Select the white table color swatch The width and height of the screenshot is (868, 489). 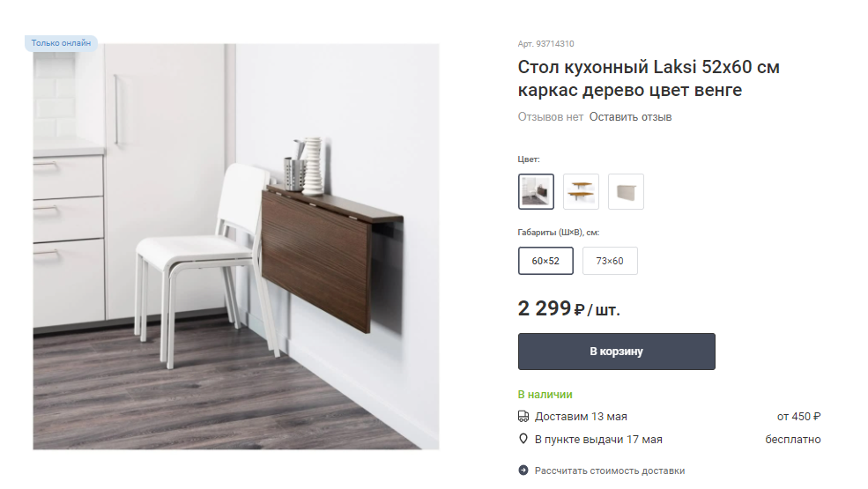(x=626, y=191)
